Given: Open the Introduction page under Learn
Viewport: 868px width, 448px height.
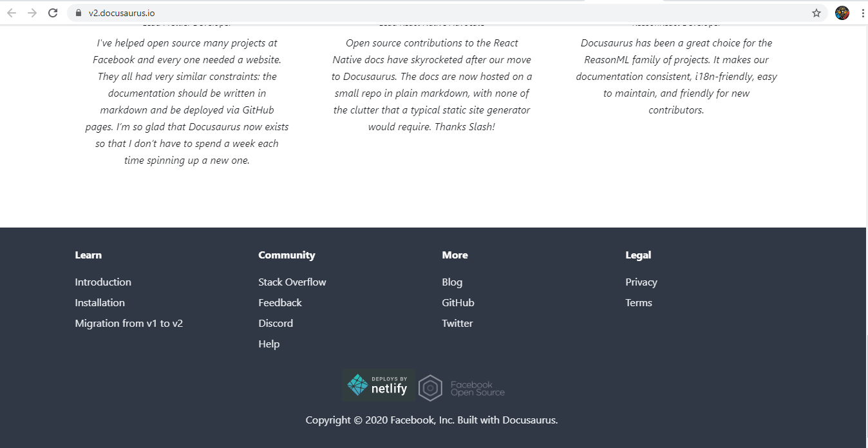Looking at the screenshot, I should point(103,282).
